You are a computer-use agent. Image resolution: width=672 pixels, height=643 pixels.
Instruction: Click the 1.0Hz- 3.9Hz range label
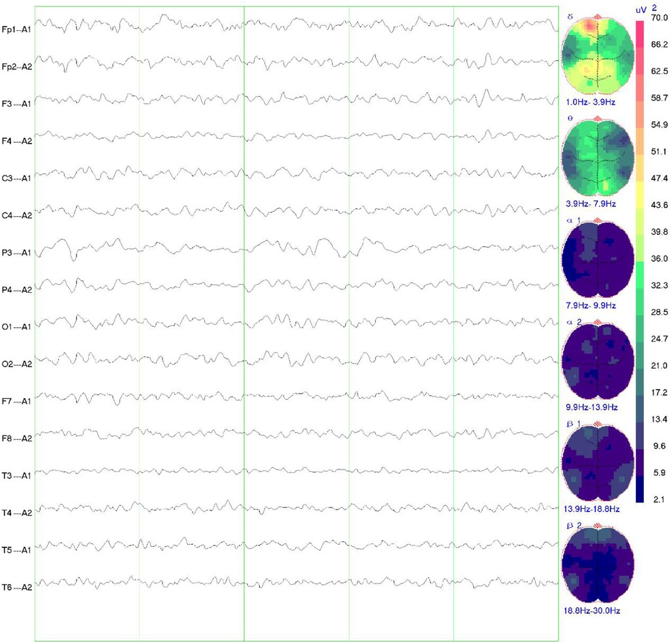coord(591,102)
